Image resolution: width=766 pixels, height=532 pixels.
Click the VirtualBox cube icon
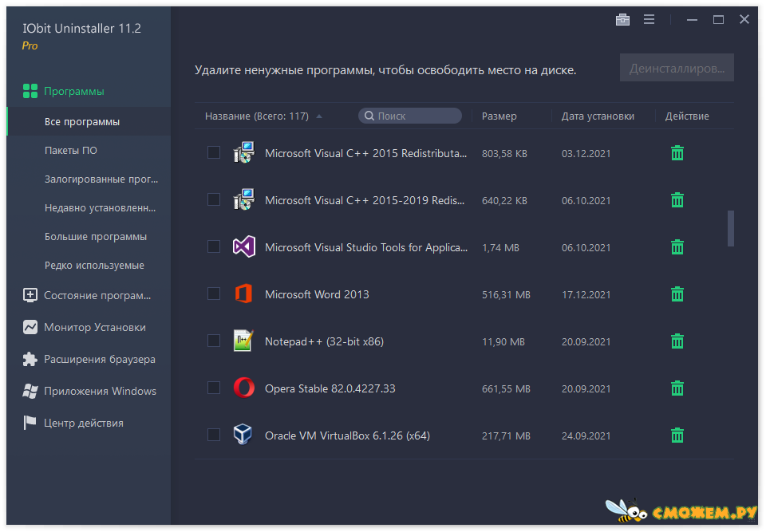click(243, 435)
